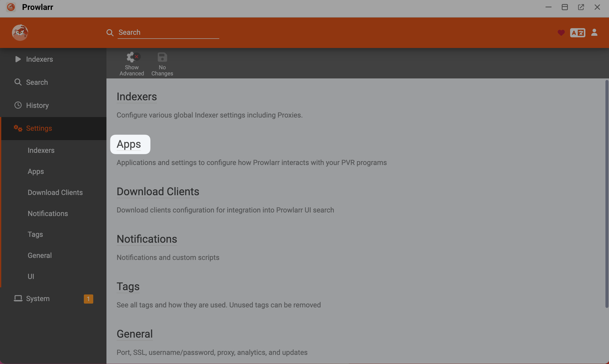Select Apps in the Settings submenu
This screenshot has width=609, height=364.
36,171
